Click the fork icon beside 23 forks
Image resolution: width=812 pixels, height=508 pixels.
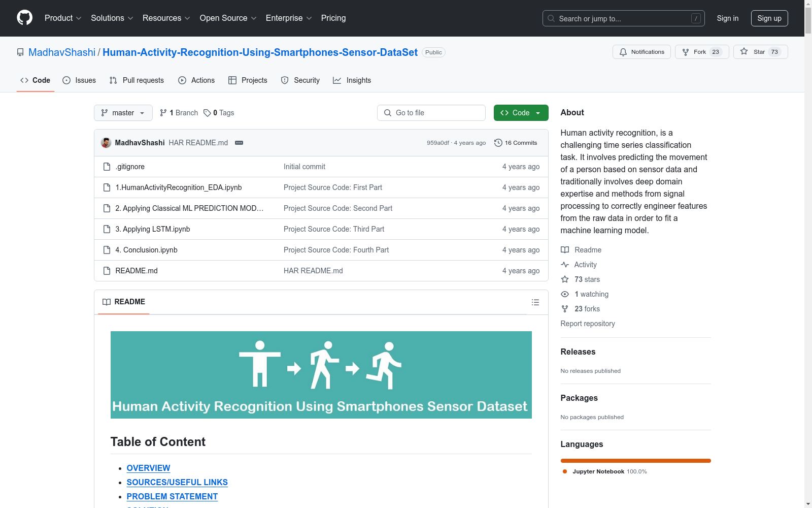point(565,309)
